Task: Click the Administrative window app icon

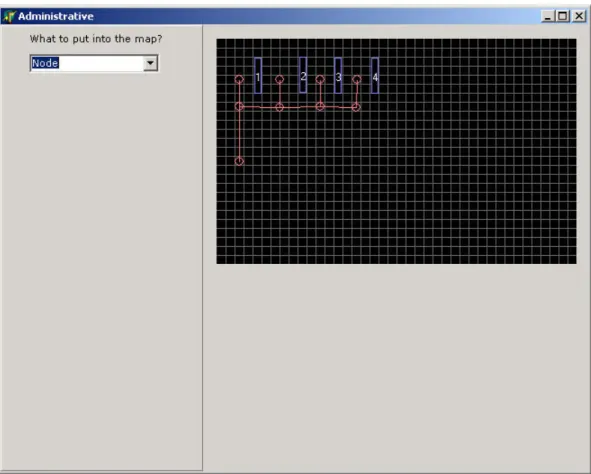Action: (x=9, y=16)
